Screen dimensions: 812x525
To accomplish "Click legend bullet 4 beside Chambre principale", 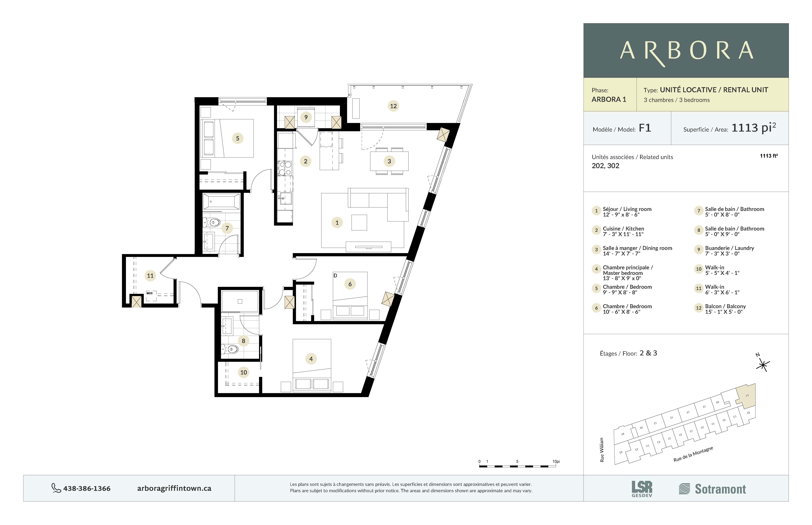I will [596, 269].
